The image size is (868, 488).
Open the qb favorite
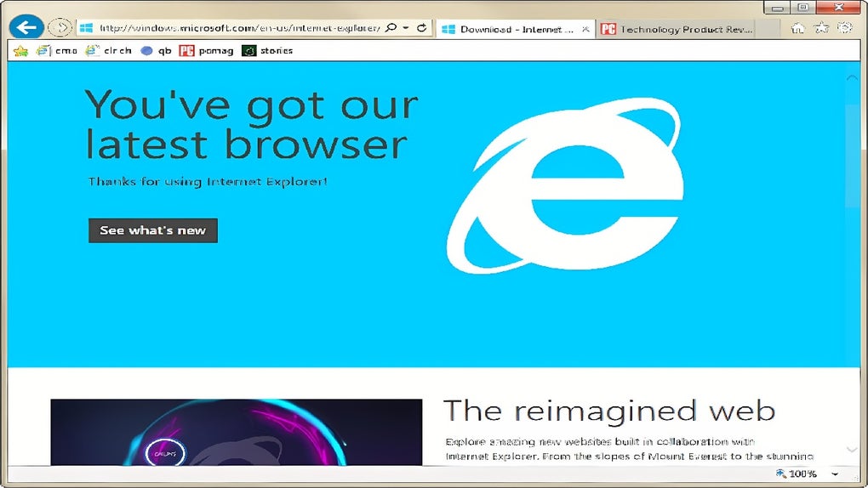tap(156, 50)
